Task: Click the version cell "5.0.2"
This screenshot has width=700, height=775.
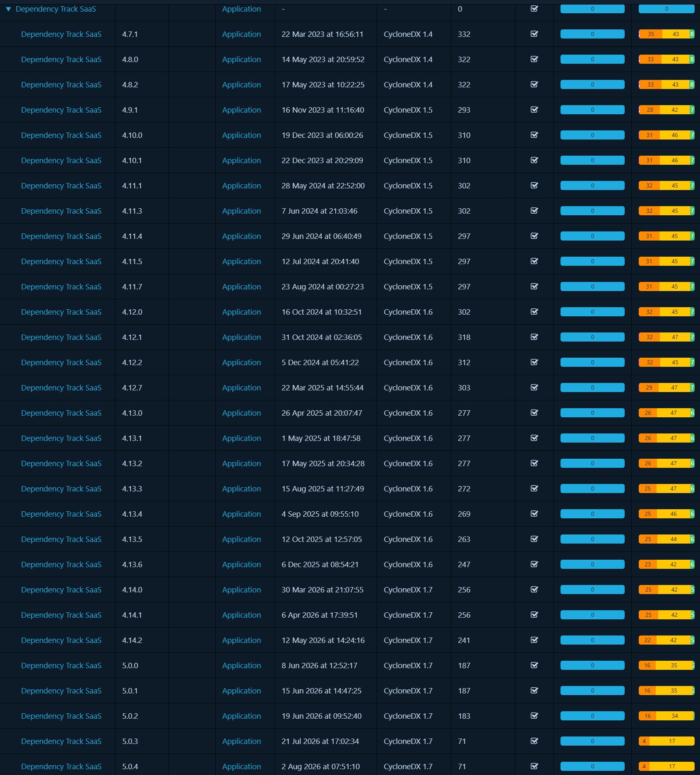Action: pyautogui.click(x=130, y=716)
